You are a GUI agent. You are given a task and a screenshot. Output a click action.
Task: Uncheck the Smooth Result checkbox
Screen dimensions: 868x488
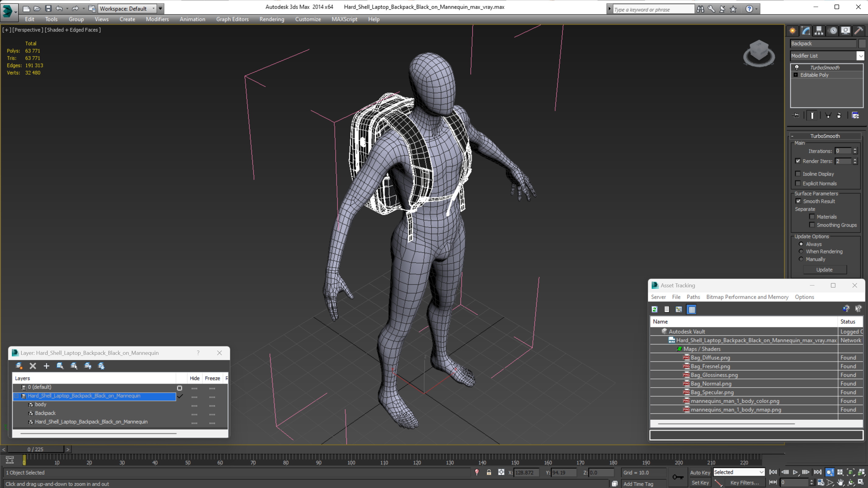tap(798, 201)
